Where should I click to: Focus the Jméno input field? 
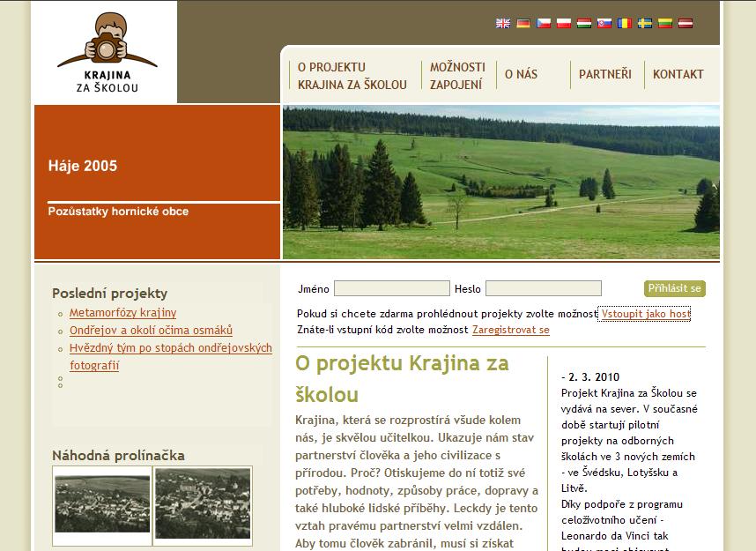click(x=391, y=289)
